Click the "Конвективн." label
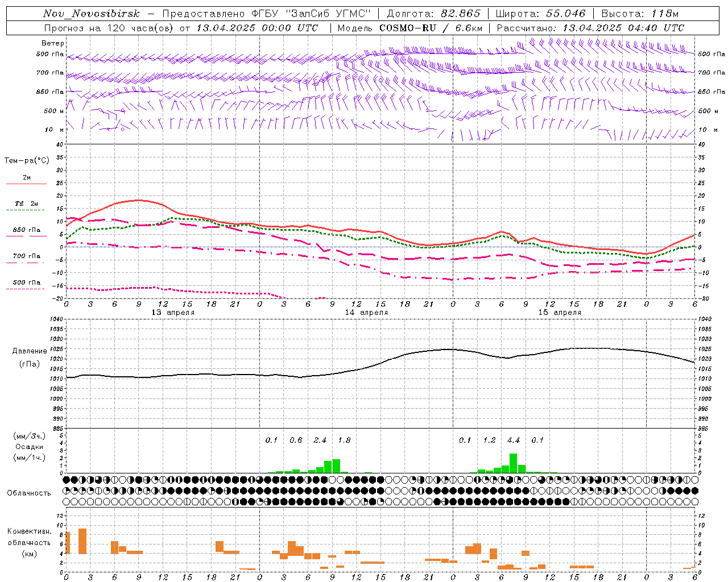This screenshot has width=728, height=582. (30, 531)
